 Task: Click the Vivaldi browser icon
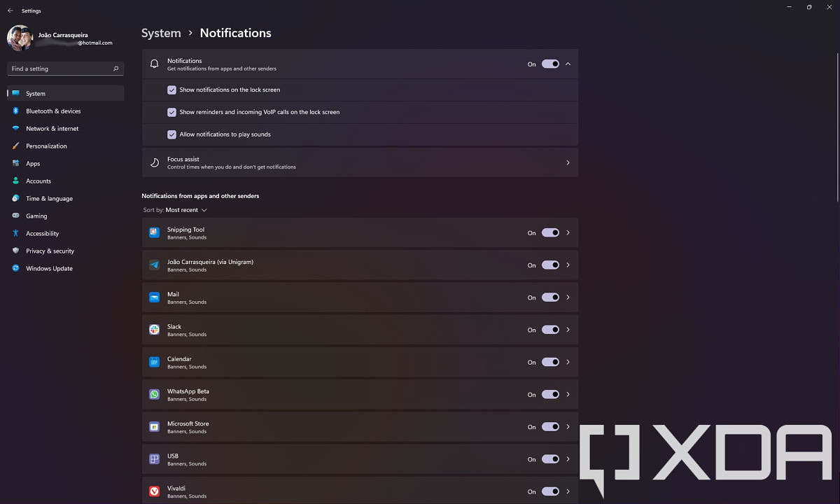tap(154, 491)
